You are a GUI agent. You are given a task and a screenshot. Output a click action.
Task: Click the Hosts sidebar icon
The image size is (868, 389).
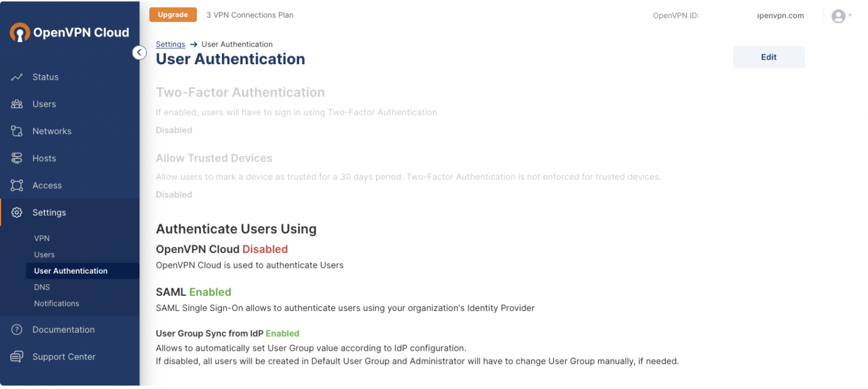tap(16, 158)
